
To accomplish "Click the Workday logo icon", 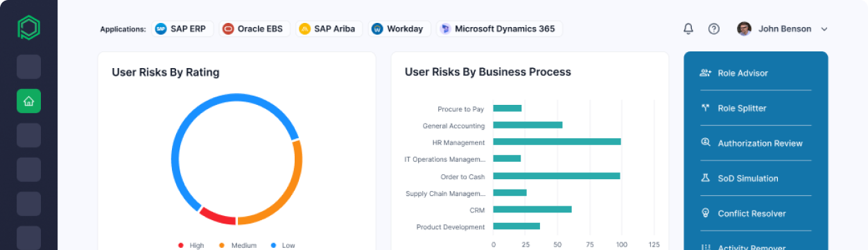I will click(377, 28).
